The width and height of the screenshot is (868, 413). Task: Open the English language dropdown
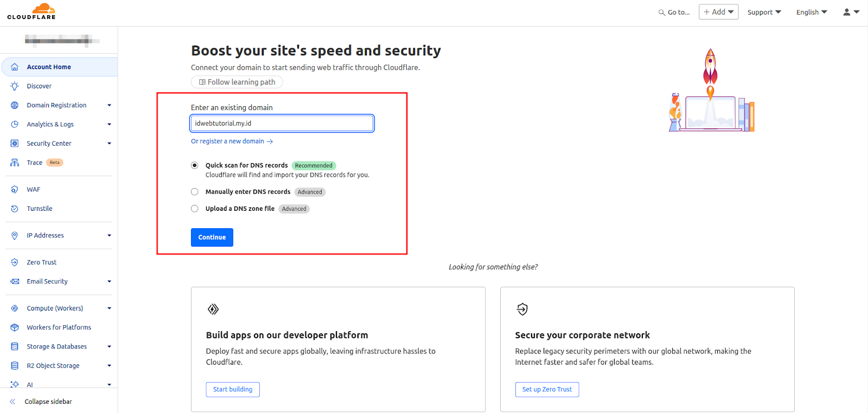812,12
